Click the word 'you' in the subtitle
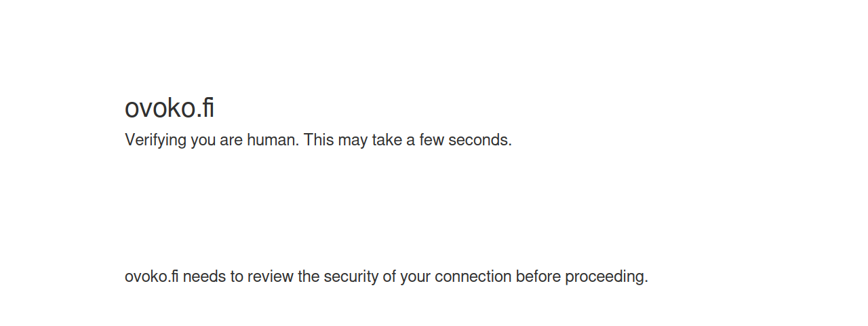868x326 pixels. click(x=203, y=140)
